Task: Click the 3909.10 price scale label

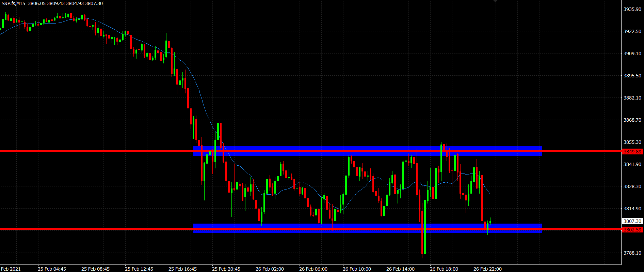Action: (632, 54)
